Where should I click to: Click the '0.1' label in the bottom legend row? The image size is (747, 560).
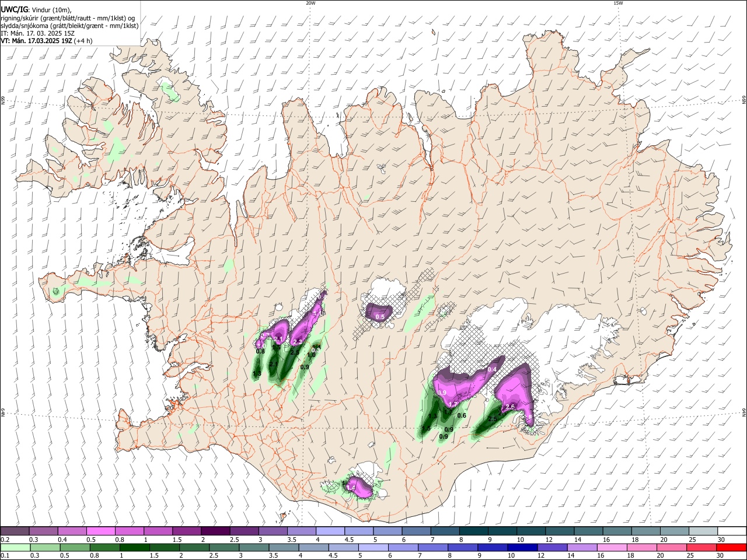click(x=5, y=556)
